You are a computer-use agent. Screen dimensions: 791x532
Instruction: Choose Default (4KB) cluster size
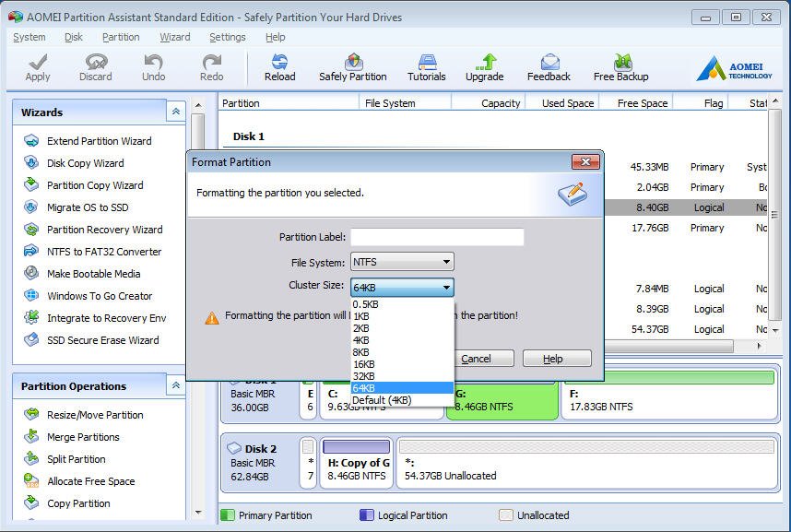[x=402, y=400]
